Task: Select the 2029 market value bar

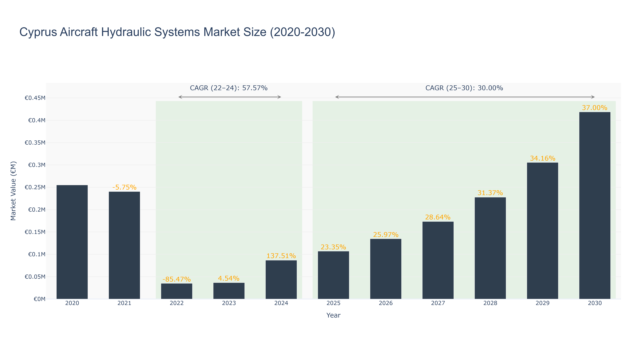Action: coord(542,231)
